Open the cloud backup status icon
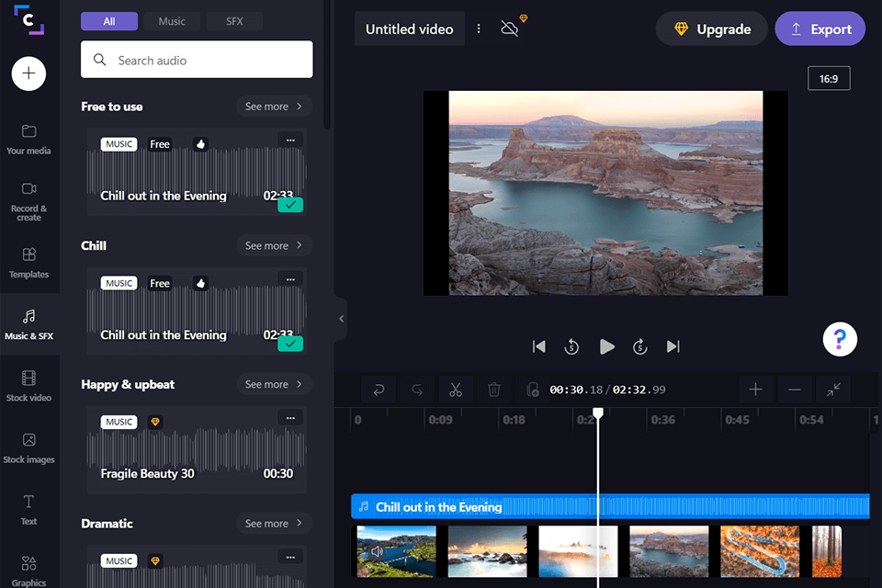 coord(509,28)
